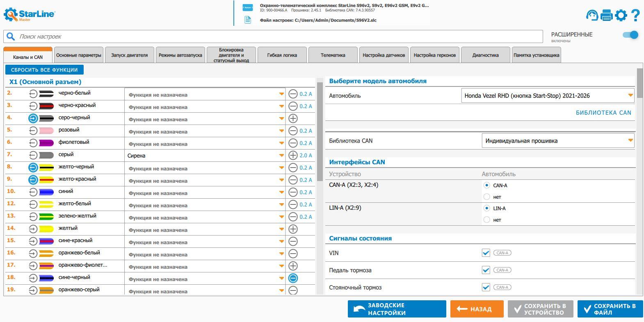Click the direction icon for wire 7 серый

[33, 155]
